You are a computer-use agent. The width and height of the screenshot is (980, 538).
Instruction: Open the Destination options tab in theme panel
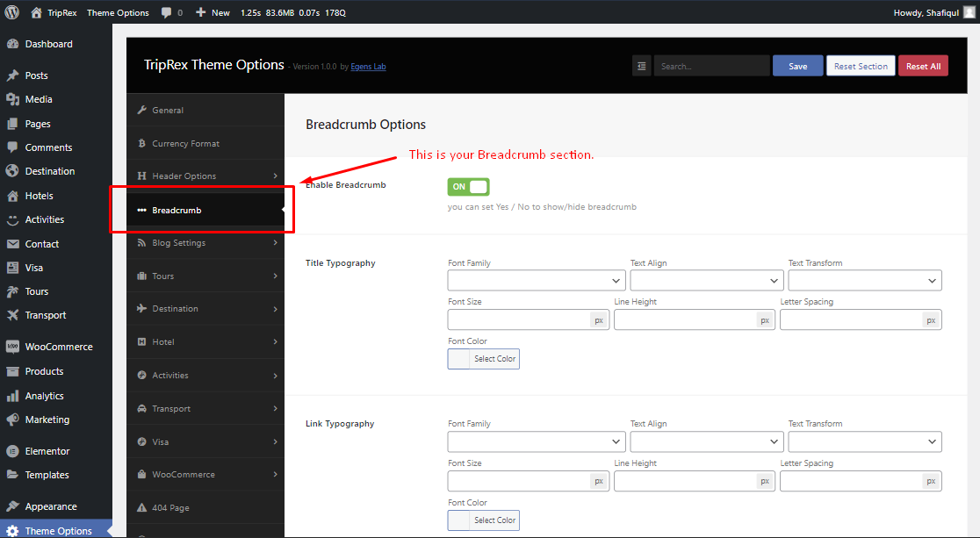click(205, 309)
